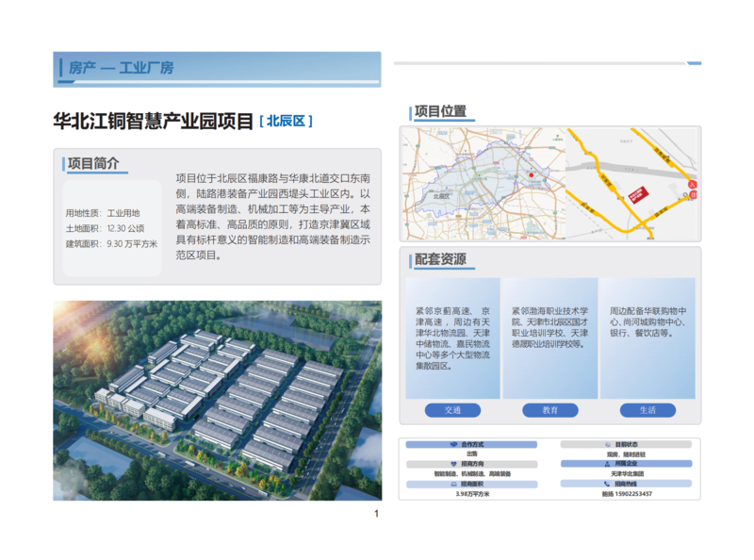Click the yellow-road street detail map
754x560 pixels.
pyautogui.click(x=631, y=183)
